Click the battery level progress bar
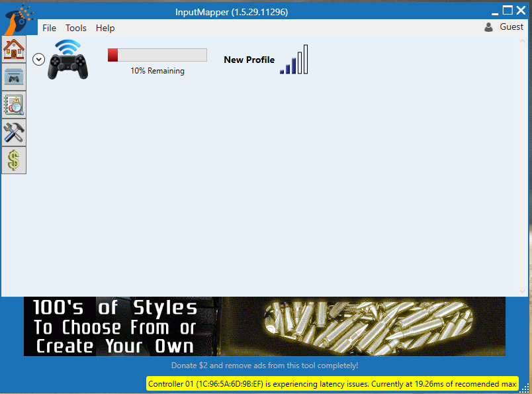Image resolution: width=532 pixels, height=394 pixels. [x=157, y=55]
